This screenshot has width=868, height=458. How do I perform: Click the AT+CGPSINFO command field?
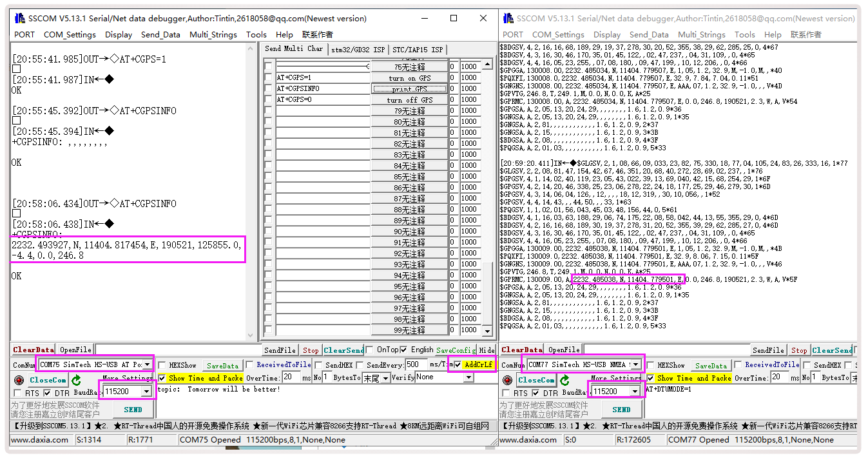tap(323, 88)
